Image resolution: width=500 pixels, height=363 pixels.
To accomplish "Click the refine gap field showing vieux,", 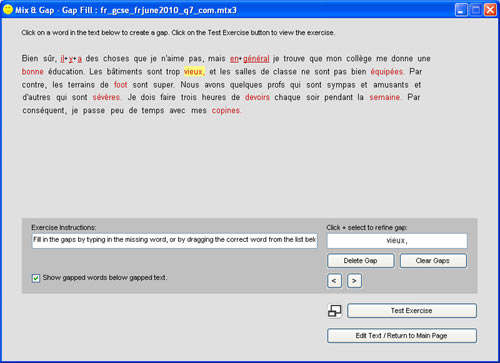I will click(397, 241).
